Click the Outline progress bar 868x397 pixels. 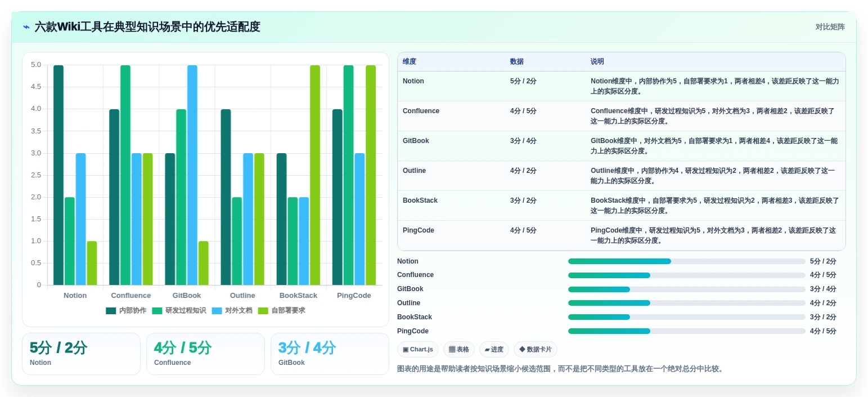coord(687,303)
